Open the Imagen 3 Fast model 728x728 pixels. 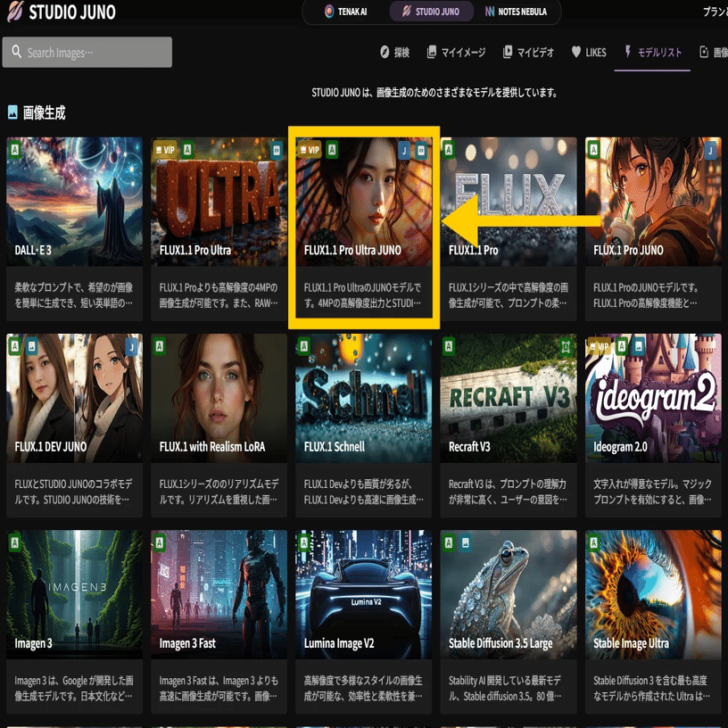[x=219, y=622]
